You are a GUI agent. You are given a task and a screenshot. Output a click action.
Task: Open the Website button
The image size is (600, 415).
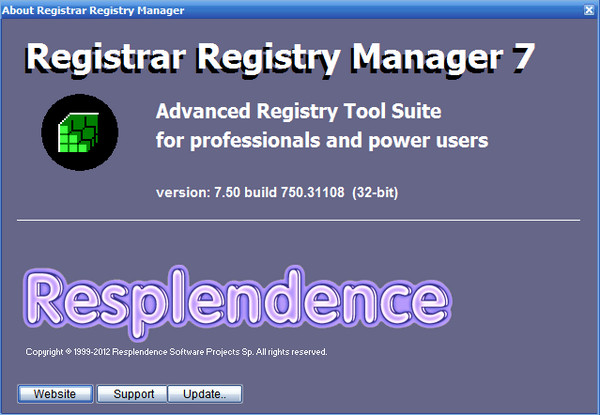(x=55, y=394)
